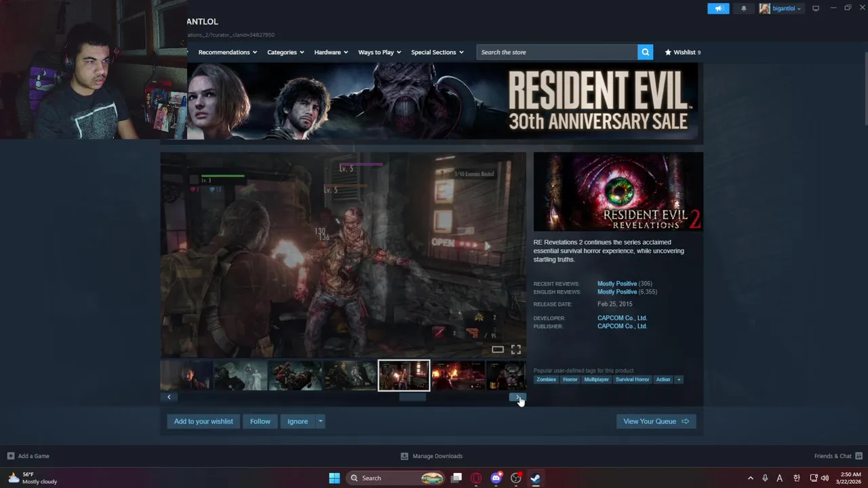Open Friends & Chat
This screenshot has width=868, height=488.
[838, 456]
